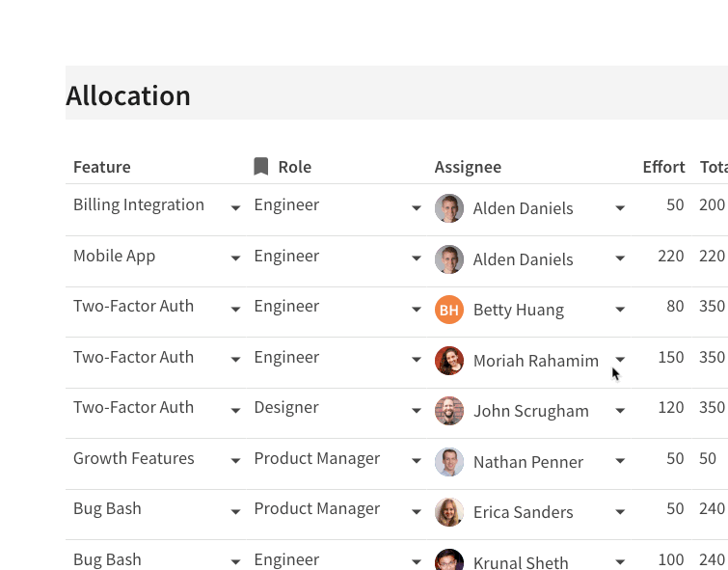728x570 pixels.
Task: Open Designer role dropdown arrow
Action: pyautogui.click(x=417, y=410)
